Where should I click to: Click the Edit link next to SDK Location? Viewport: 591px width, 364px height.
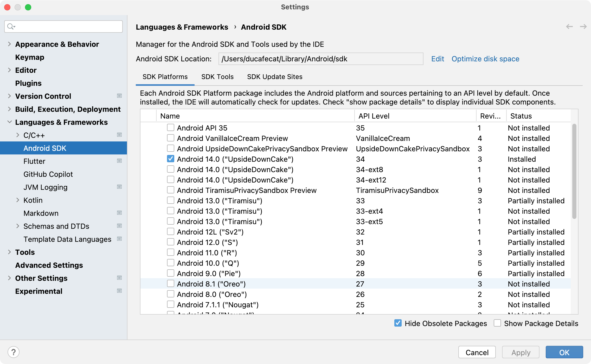[437, 59]
